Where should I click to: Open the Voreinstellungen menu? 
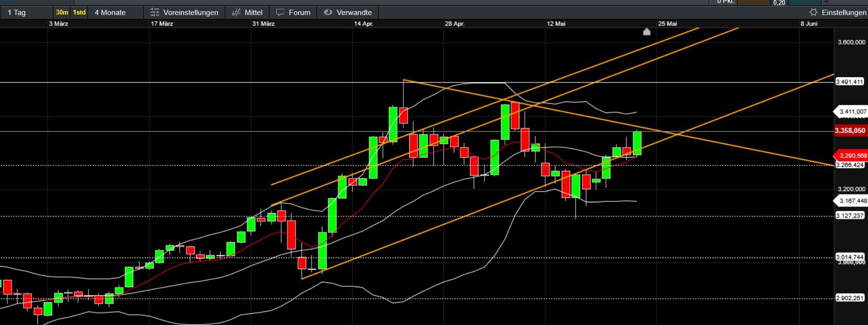coord(184,13)
